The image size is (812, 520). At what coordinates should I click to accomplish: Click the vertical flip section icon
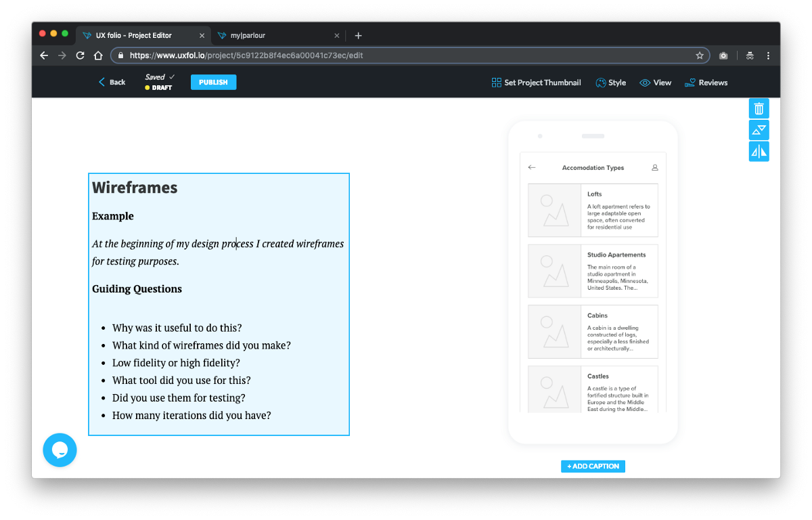tap(759, 130)
